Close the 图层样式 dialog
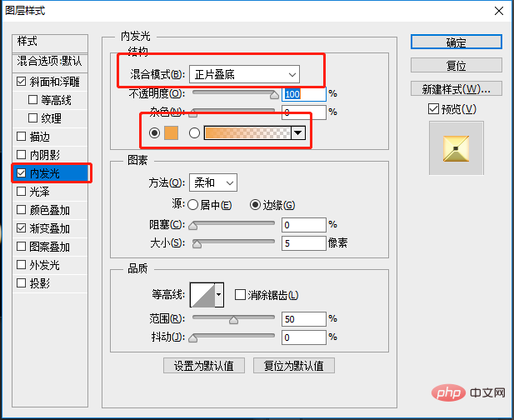 [x=499, y=11]
